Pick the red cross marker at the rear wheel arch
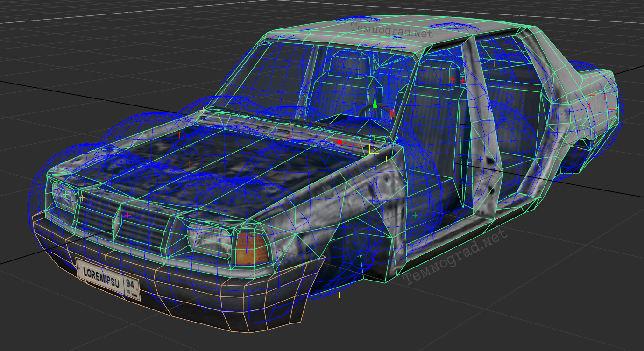The image size is (644, 351). pyautogui.click(x=580, y=149)
